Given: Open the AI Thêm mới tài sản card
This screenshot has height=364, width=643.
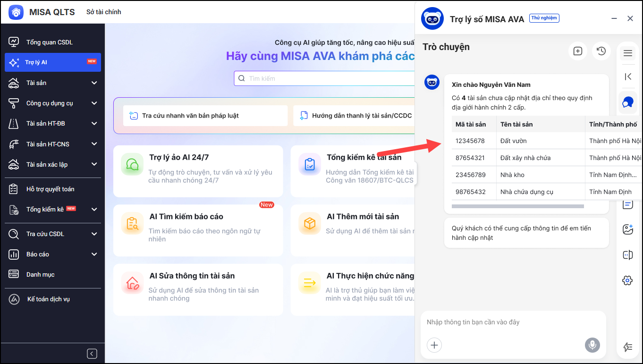Looking at the screenshot, I should [353, 230].
